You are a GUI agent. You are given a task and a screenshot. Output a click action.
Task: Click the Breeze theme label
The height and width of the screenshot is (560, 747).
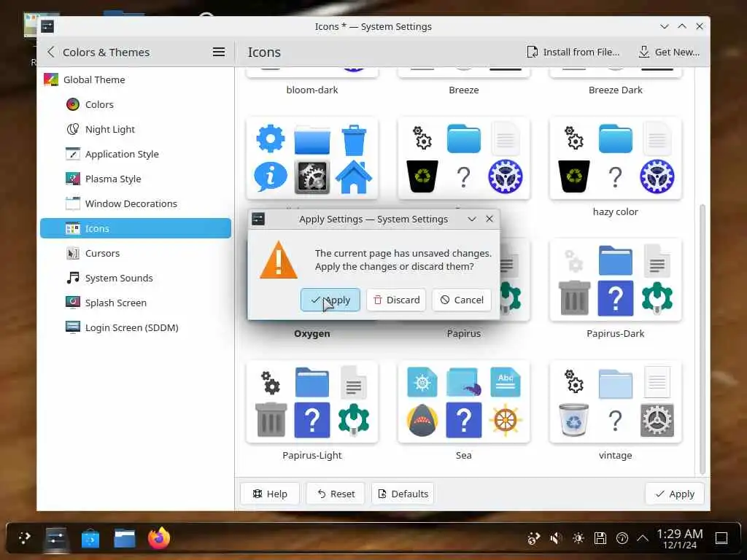pos(463,90)
